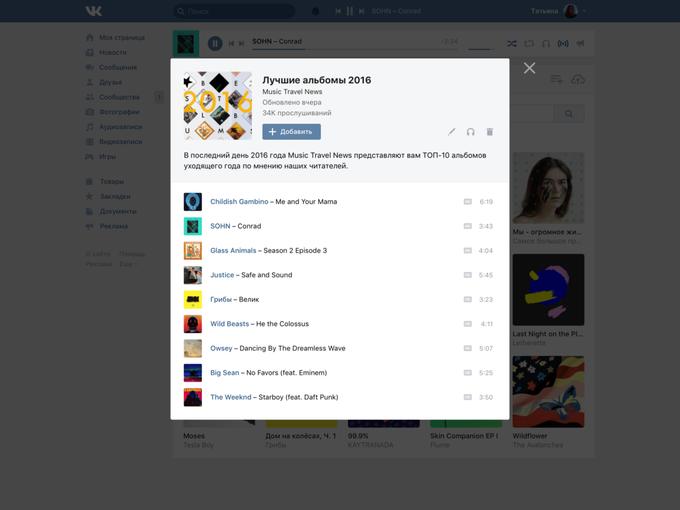Open Реклама in sidebar
The width and height of the screenshot is (680, 510).
coord(107,226)
